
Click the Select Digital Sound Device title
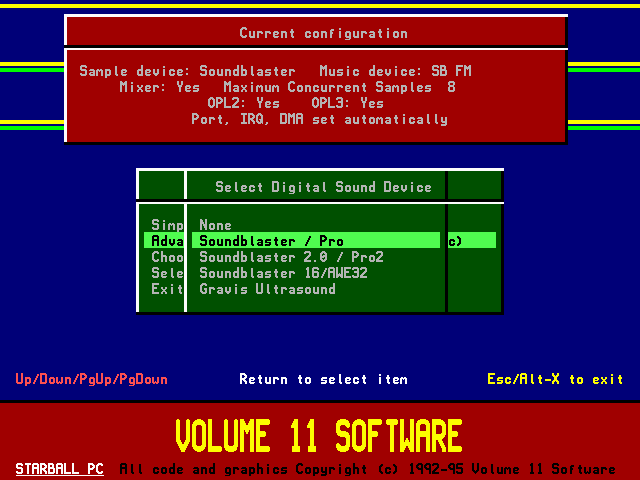[323, 187]
